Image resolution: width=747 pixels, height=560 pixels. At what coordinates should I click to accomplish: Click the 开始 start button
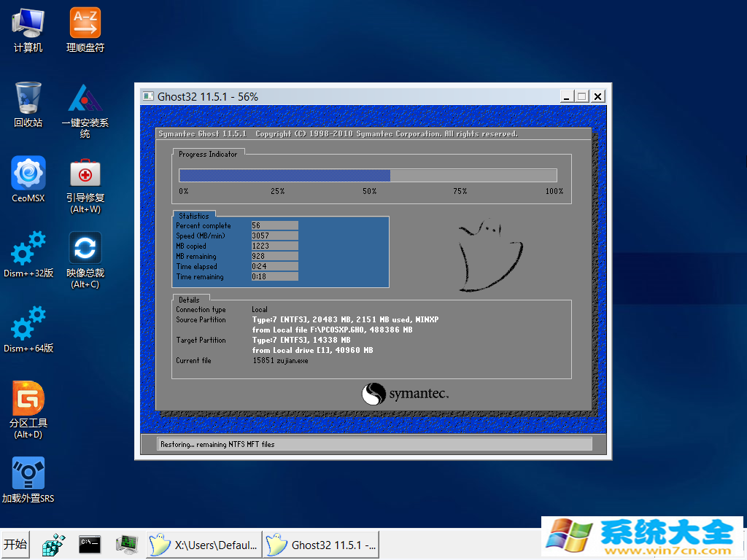tap(15, 544)
